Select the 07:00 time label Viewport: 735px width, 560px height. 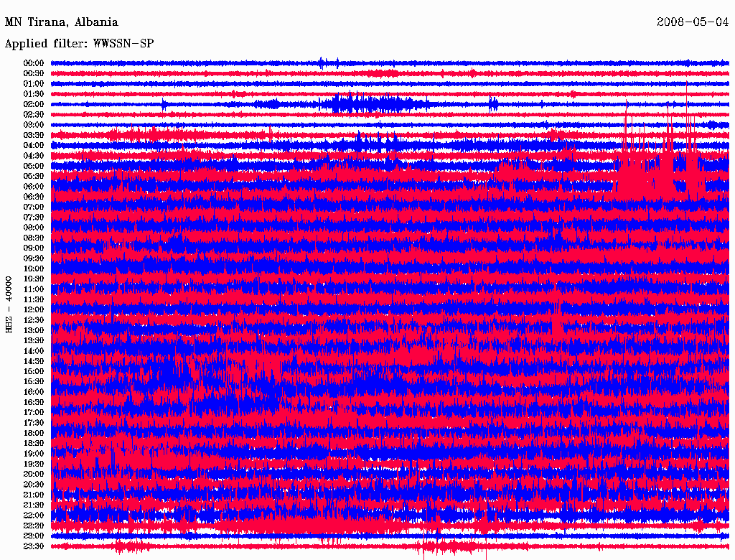[x=34, y=207]
